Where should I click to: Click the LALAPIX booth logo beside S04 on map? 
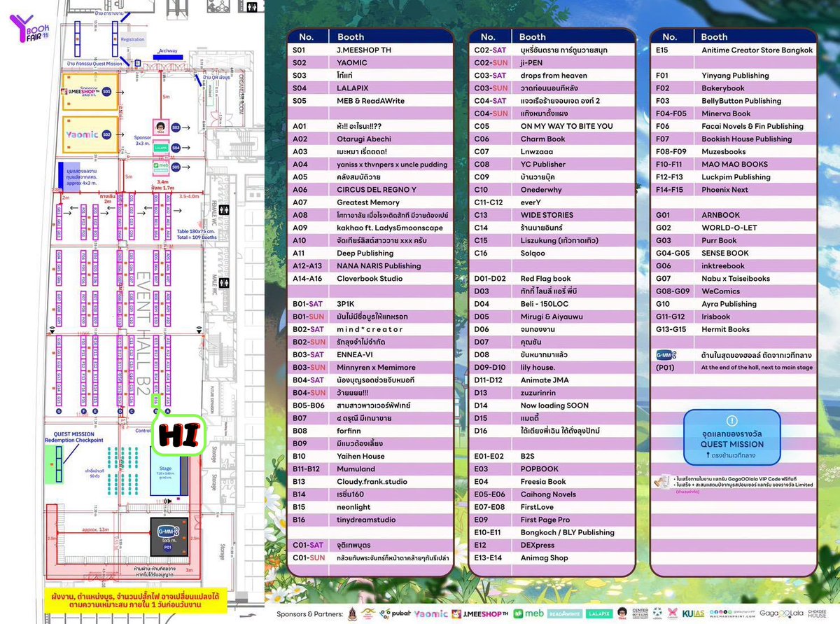click(160, 148)
